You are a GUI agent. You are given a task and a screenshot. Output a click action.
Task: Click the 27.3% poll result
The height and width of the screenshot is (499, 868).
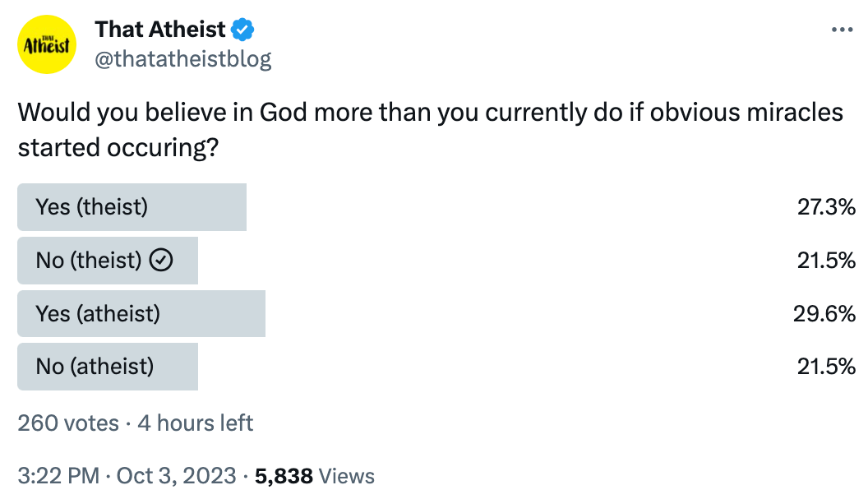(x=826, y=207)
